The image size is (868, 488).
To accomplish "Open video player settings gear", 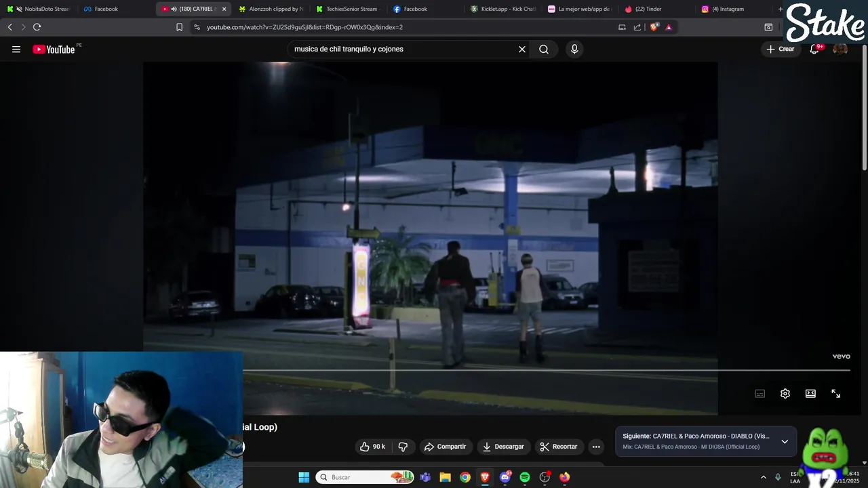I will pyautogui.click(x=785, y=394).
